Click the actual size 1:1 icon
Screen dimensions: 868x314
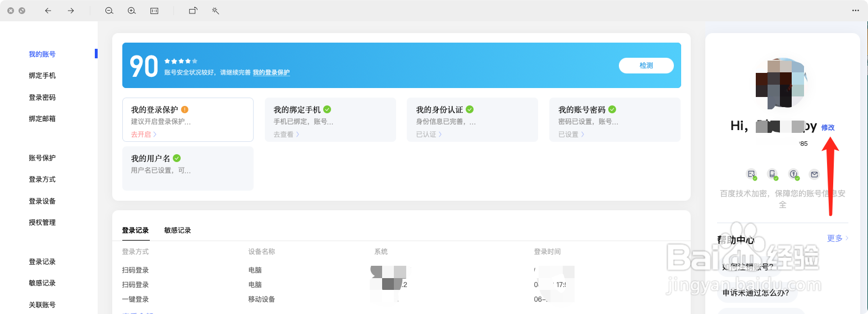click(154, 11)
